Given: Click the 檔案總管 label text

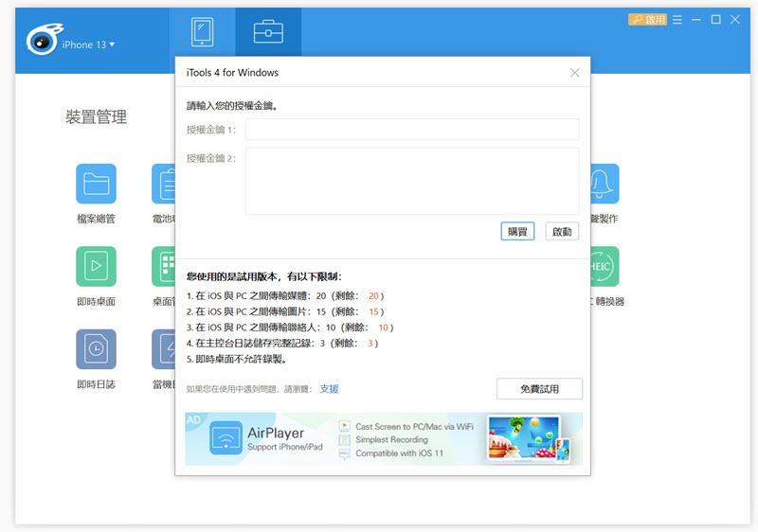Looking at the screenshot, I should [x=97, y=219].
